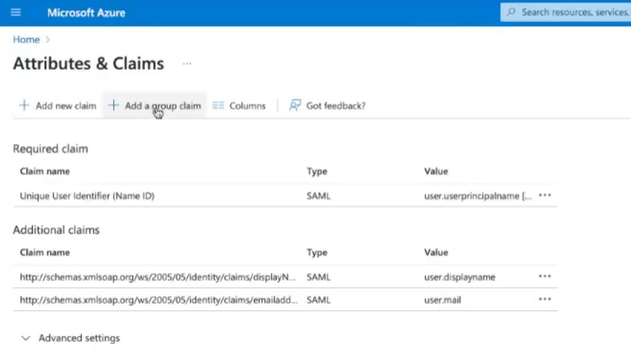Open the Azure portal hamburger menu
Image resolution: width=631 pixels, height=364 pixels.
[16, 12]
